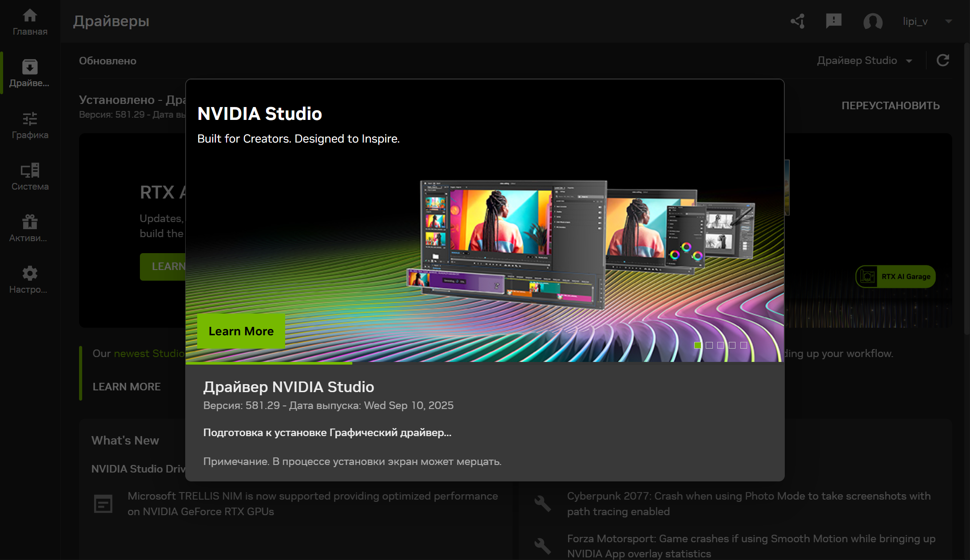The width and height of the screenshot is (970, 560).
Task: Click the feedback speech bubble icon
Action: point(834,21)
